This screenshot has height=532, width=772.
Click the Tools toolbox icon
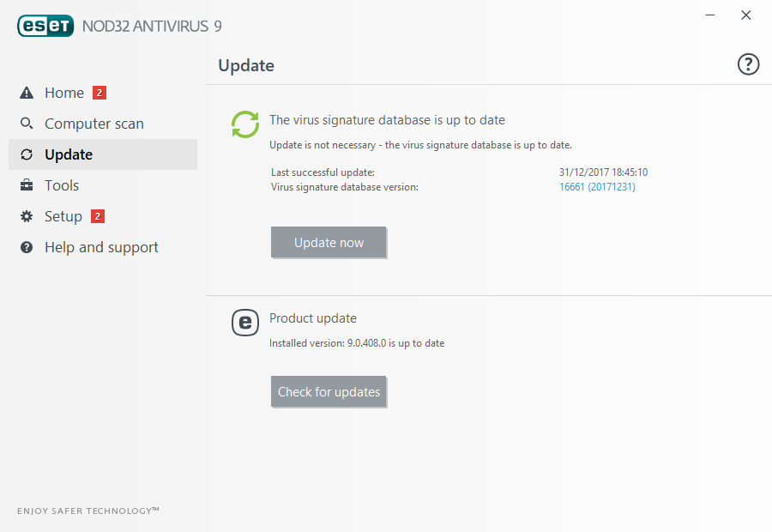pyautogui.click(x=27, y=185)
